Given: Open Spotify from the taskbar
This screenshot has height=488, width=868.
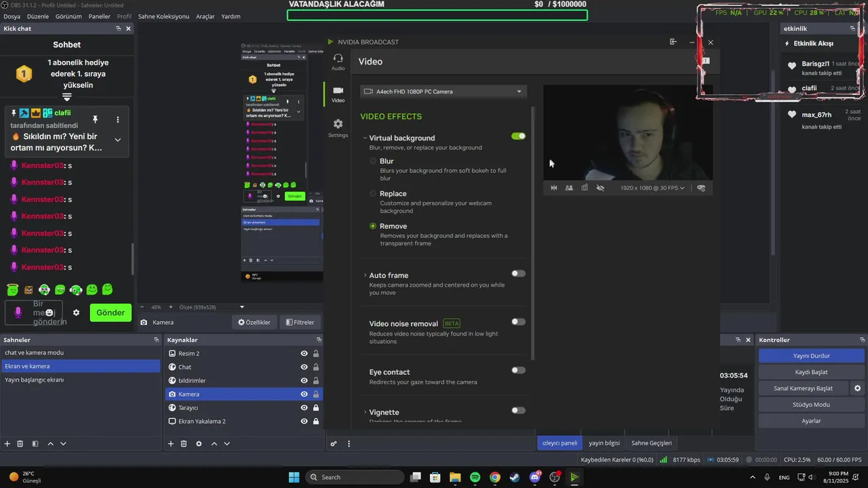Looking at the screenshot, I should 475,477.
